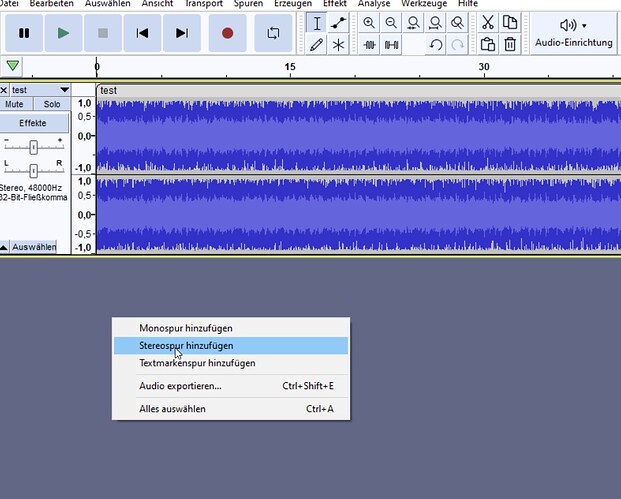Undo the last action
The width and height of the screenshot is (621, 499).
point(435,45)
